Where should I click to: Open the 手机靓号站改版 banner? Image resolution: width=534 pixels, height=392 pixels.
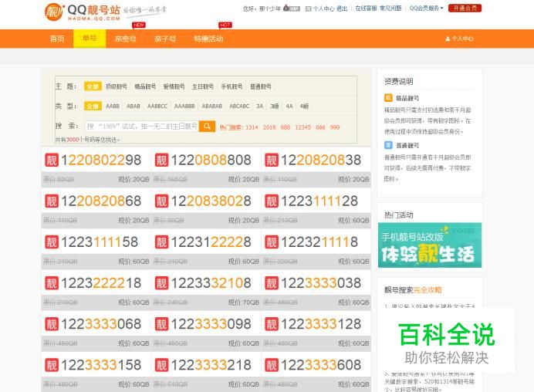430,245
